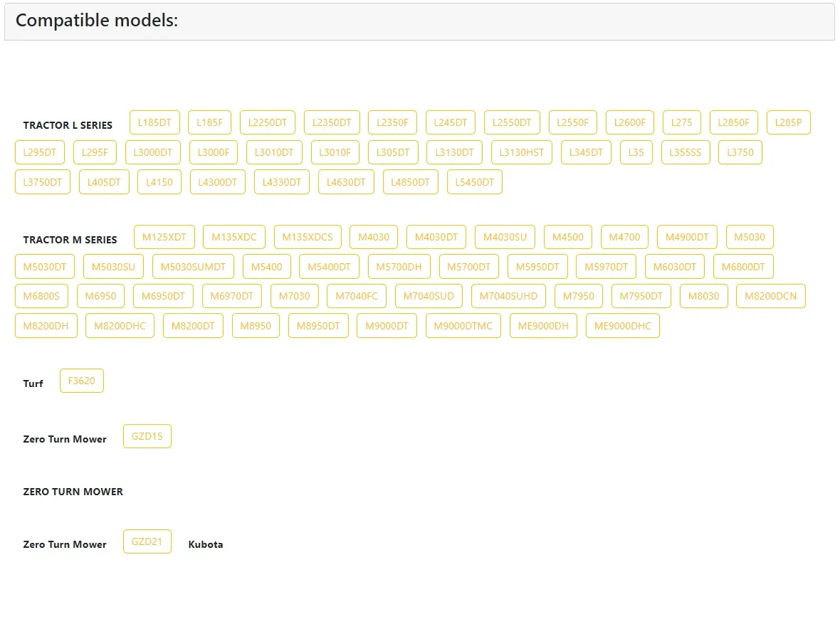
Task: Click the F3620 Turf model tag
Action: tap(81, 381)
